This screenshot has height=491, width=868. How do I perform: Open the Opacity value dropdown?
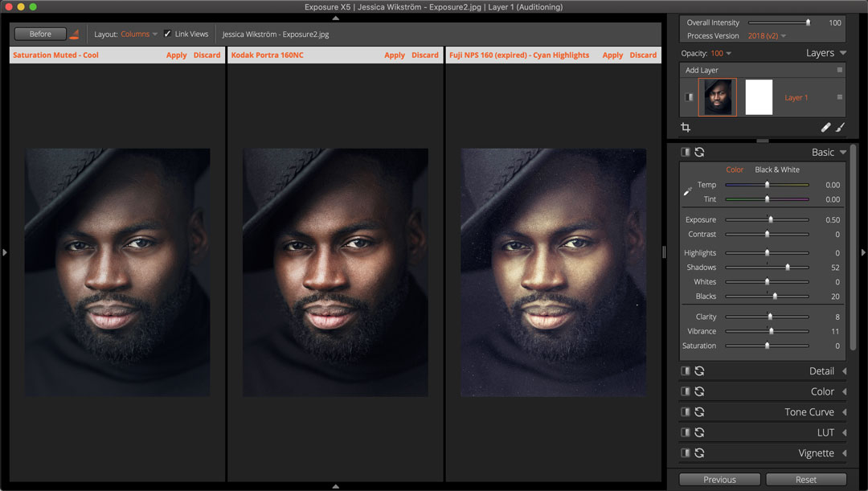(721, 54)
